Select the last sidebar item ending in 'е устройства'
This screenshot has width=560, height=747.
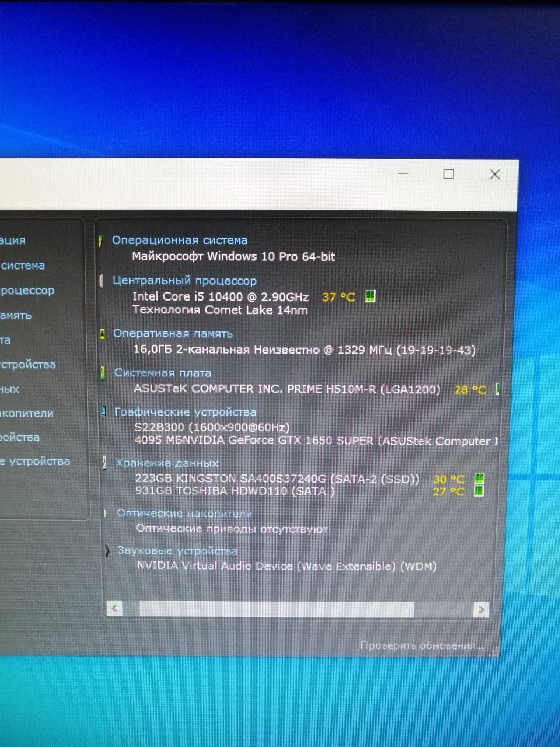[34, 461]
